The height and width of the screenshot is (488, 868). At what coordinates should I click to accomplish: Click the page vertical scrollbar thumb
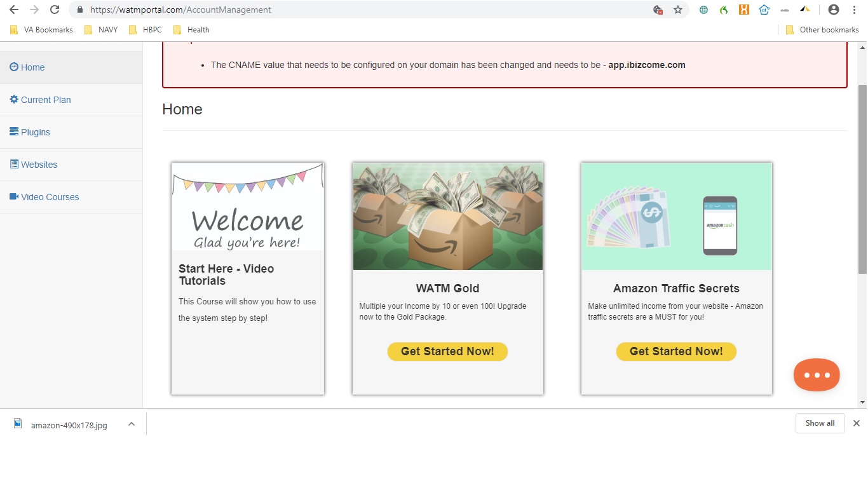tap(862, 179)
